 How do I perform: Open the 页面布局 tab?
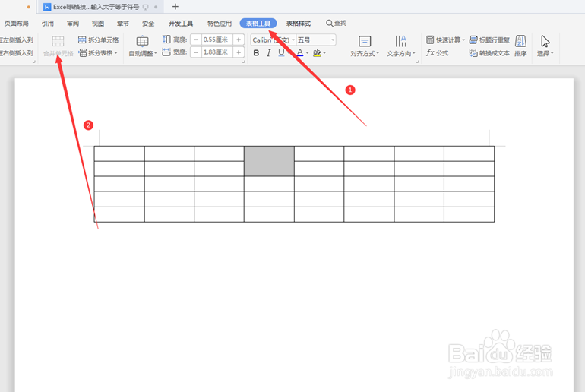coord(17,24)
